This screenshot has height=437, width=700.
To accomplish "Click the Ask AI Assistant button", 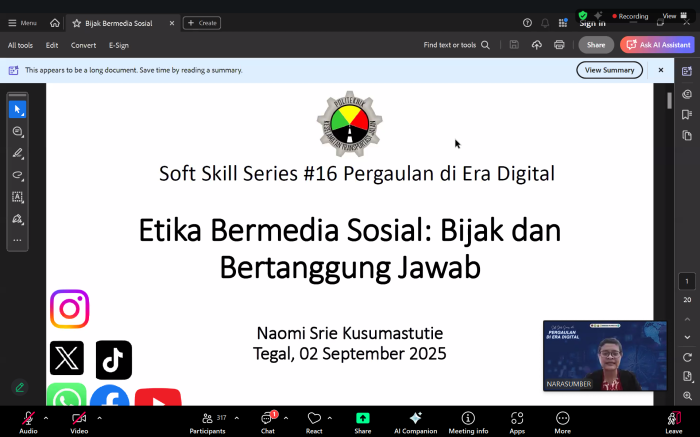I will [656, 45].
